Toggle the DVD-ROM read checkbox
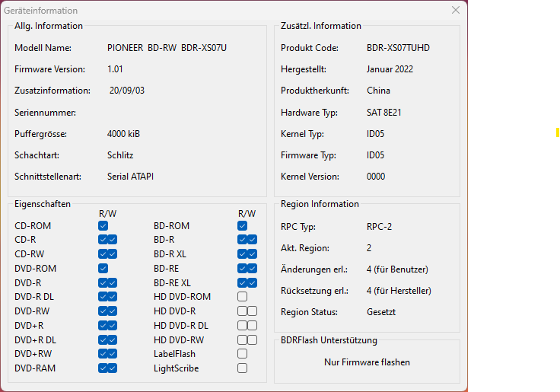The image size is (560, 392). (103, 269)
